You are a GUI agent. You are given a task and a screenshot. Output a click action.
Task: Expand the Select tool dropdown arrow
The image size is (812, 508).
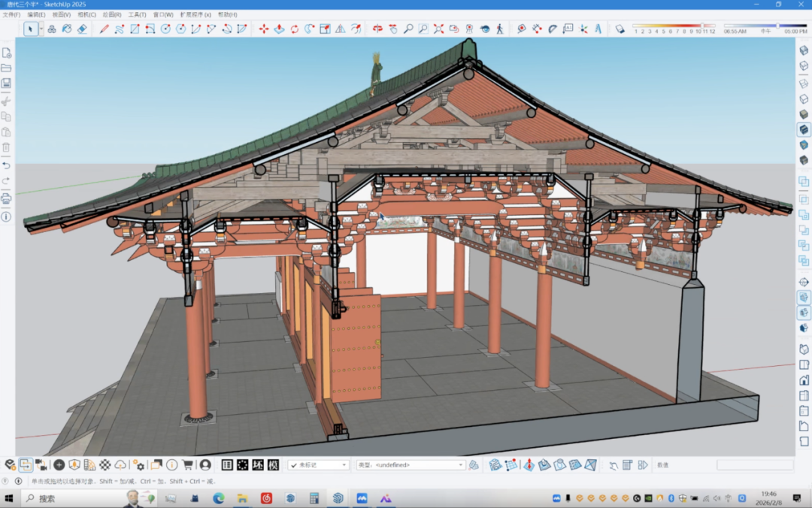(x=41, y=29)
